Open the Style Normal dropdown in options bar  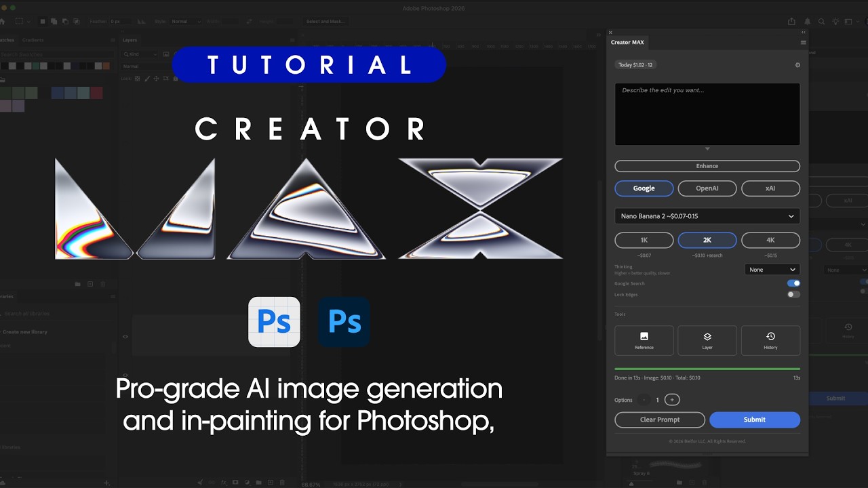(x=185, y=22)
